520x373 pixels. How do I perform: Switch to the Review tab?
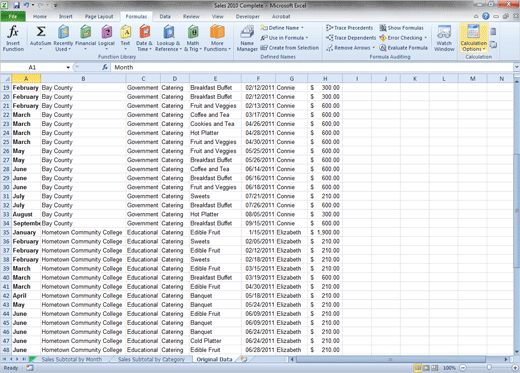click(191, 16)
